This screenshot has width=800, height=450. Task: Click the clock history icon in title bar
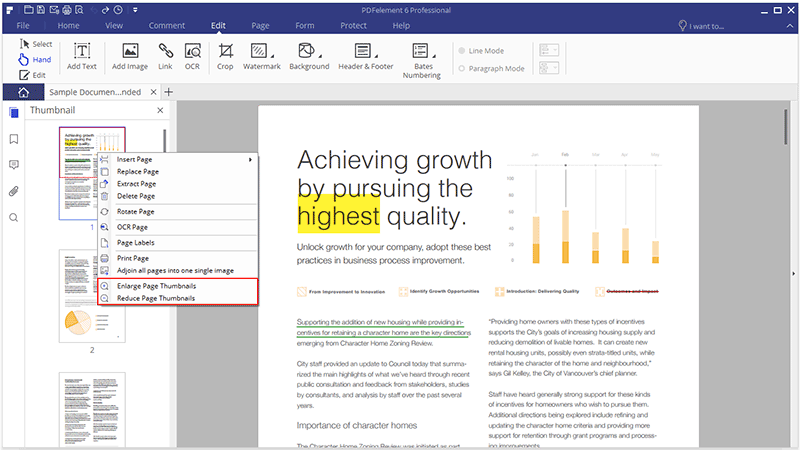point(118,10)
